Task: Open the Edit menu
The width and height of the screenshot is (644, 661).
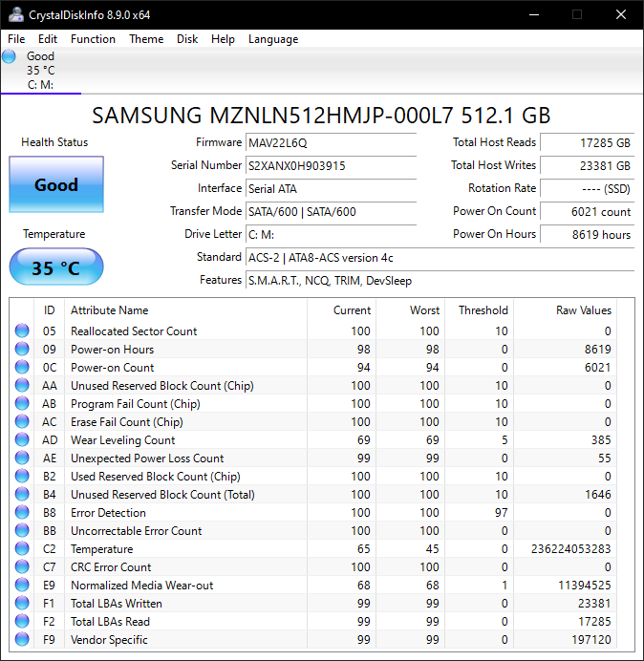Action: pos(47,39)
